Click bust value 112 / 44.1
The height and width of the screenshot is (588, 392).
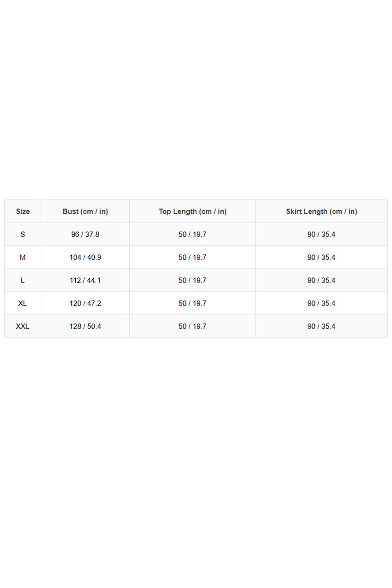coord(85,281)
